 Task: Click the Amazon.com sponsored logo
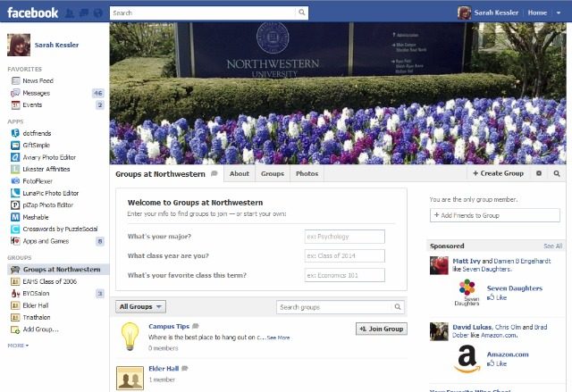(x=467, y=358)
